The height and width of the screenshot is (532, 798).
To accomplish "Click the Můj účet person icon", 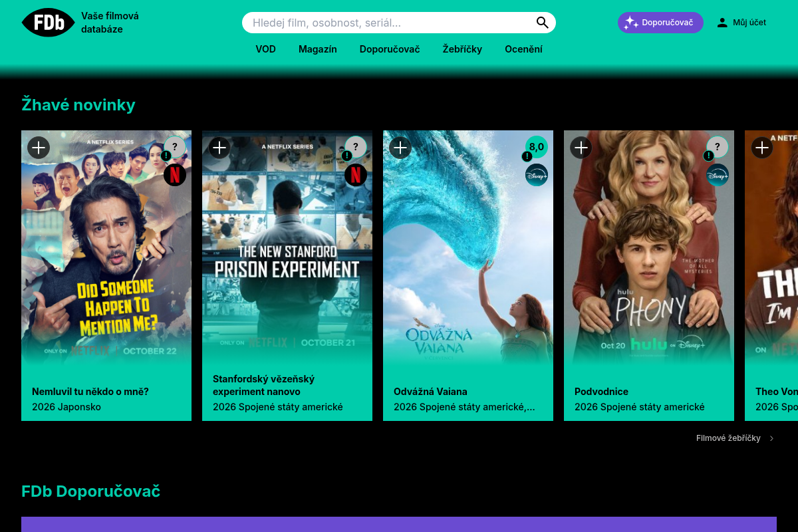I will 722,23.
